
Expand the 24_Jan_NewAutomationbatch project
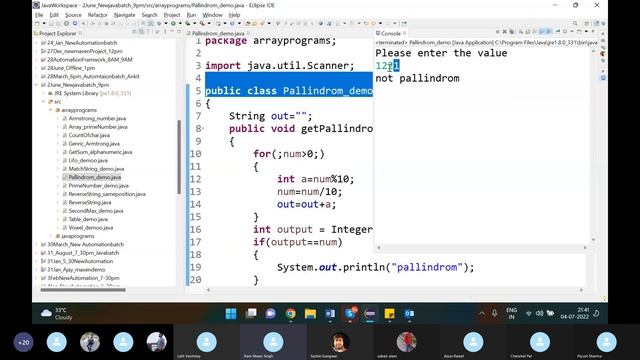point(37,43)
